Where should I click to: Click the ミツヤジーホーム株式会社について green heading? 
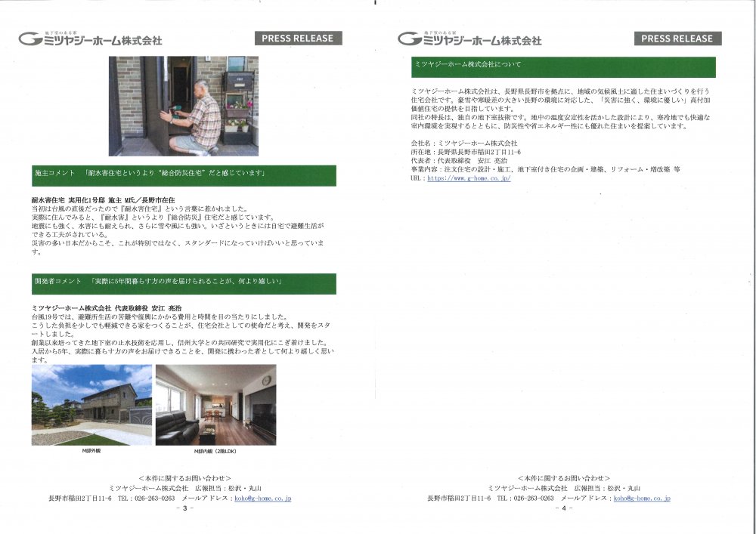click(x=563, y=67)
